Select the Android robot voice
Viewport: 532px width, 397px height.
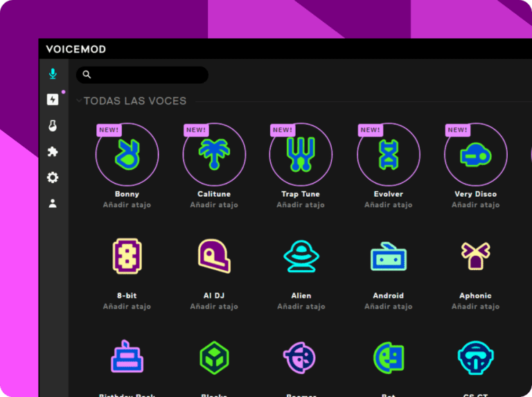pos(388,256)
